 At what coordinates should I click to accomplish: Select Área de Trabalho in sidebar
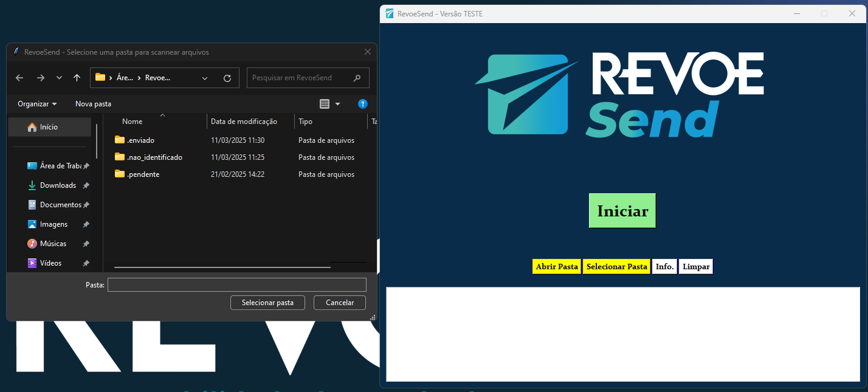click(x=55, y=166)
